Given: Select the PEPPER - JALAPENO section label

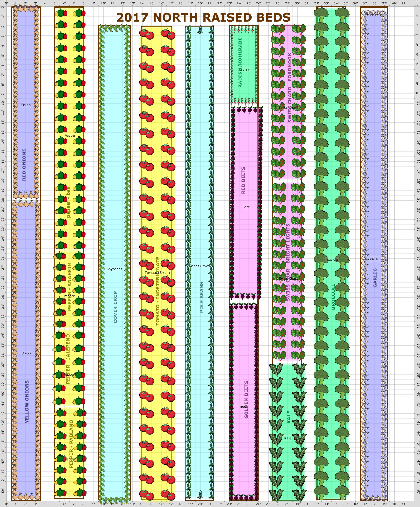Looking at the screenshot, I should pos(68,359).
